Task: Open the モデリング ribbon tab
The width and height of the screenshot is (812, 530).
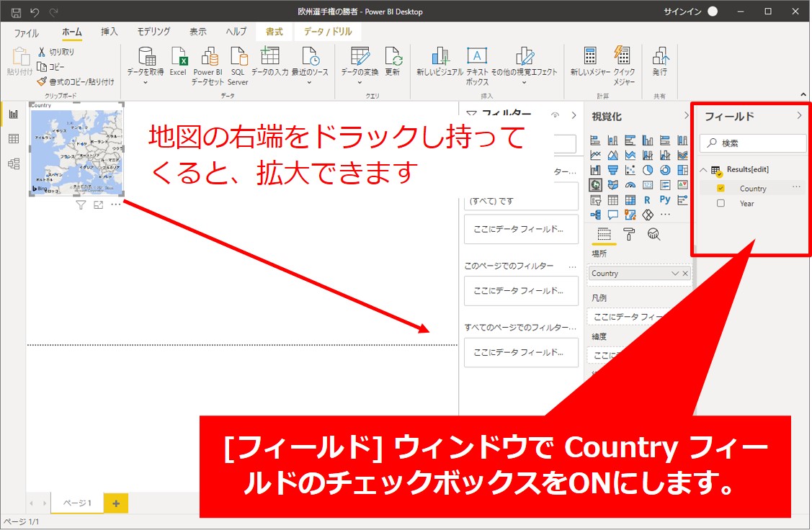Action: coord(154,32)
